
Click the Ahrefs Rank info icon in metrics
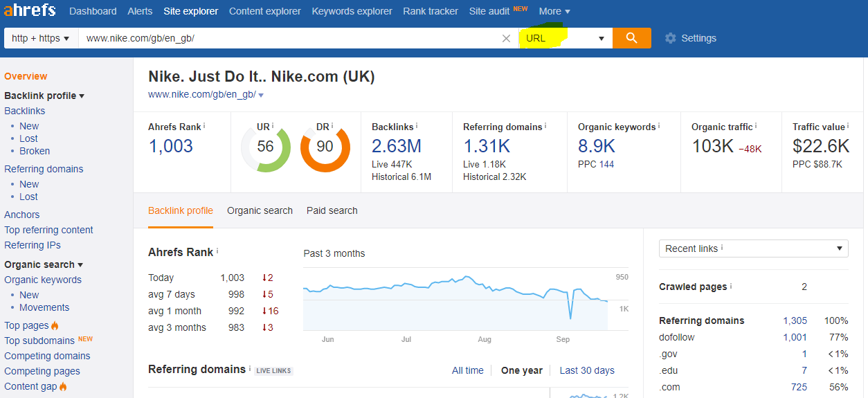coord(204,126)
